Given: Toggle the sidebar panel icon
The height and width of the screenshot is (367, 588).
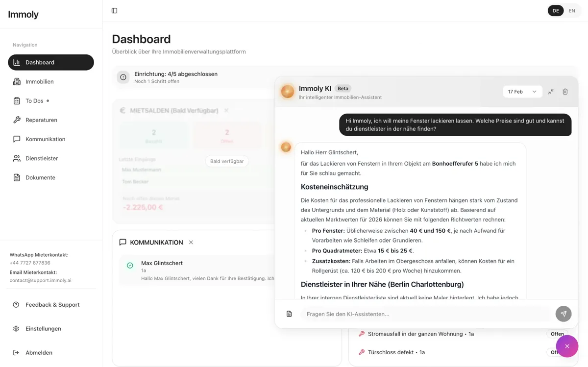Looking at the screenshot, I should 114,10.
